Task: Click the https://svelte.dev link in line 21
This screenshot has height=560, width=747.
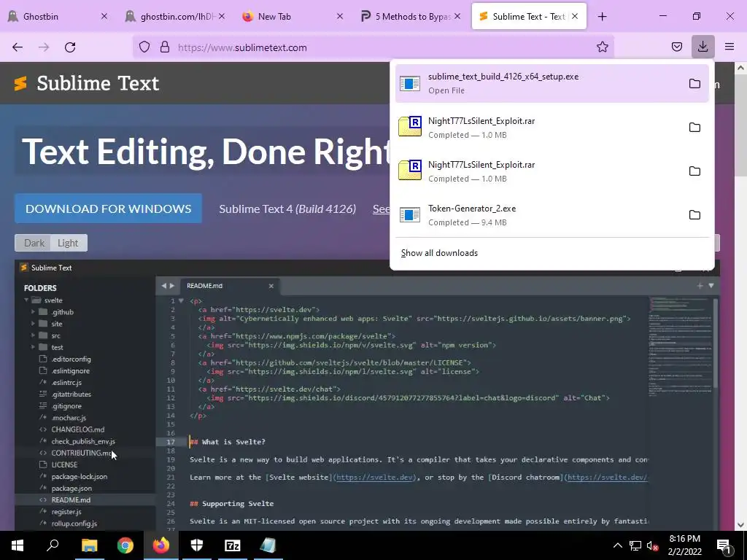Action: tap(374, 477)
